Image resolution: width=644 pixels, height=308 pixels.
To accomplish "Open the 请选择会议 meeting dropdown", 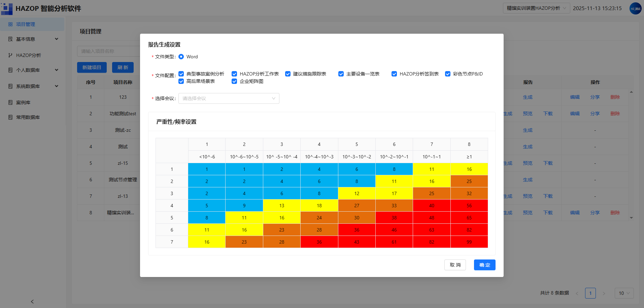I will pos(229,98).
